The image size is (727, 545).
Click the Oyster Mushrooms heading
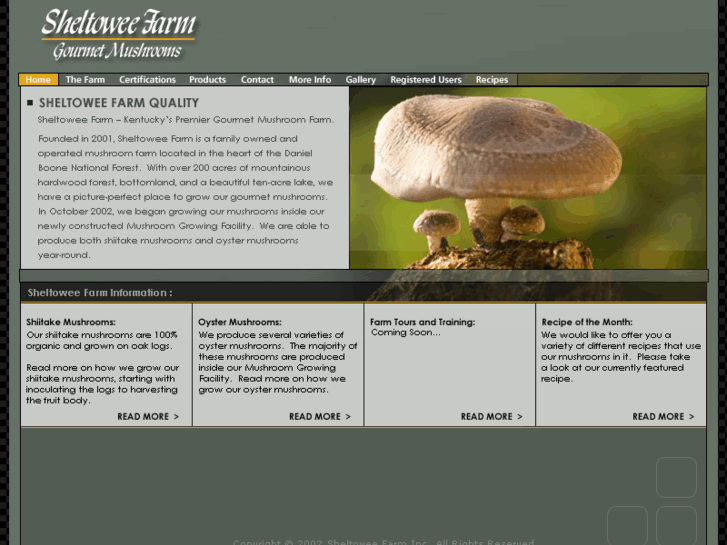(240, 322)
